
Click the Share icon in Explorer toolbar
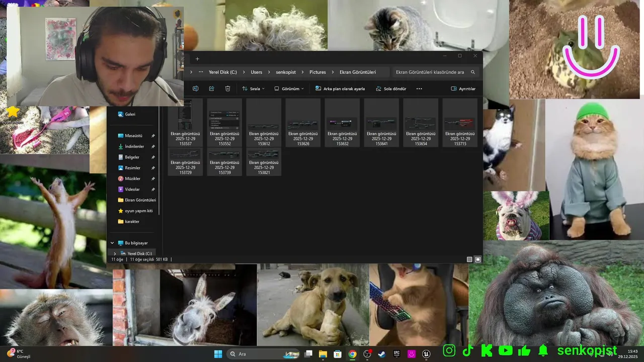(x=211, y=88)
